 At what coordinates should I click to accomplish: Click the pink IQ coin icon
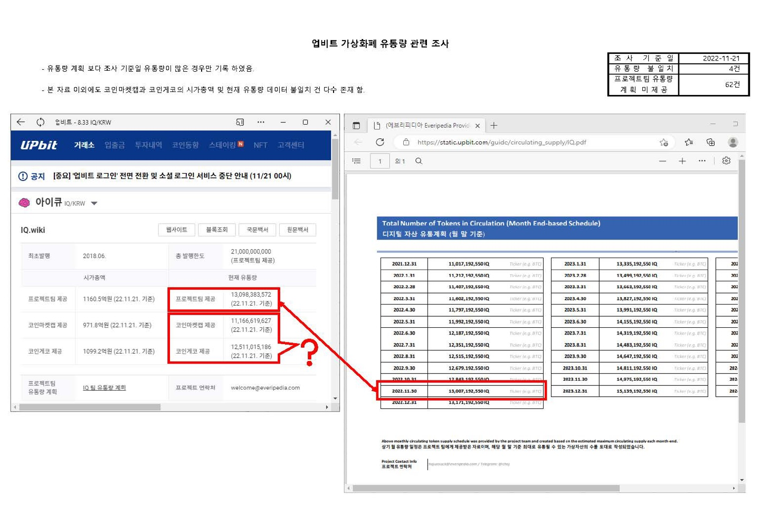24,203
